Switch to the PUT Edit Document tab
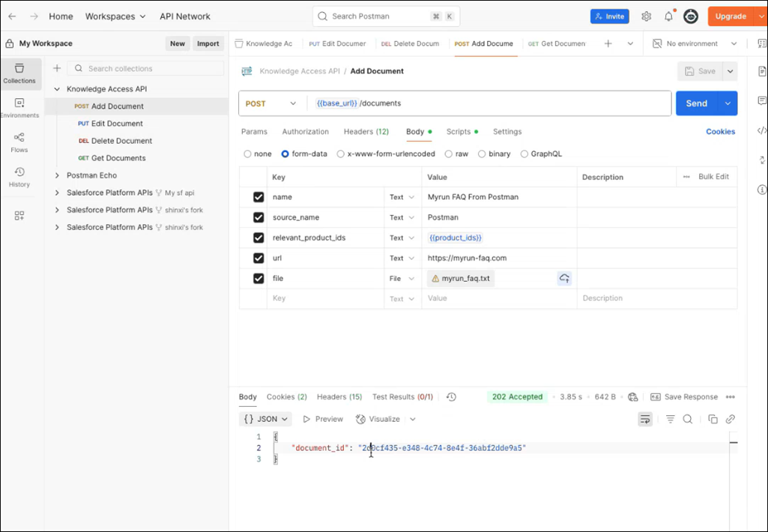 (x=337, y=43)
